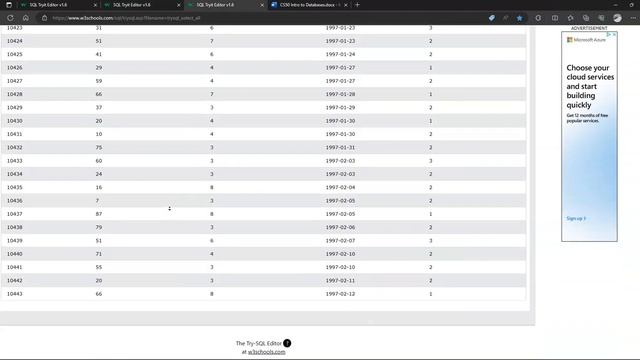This screenshot has height=360, width=640.
Task: Switch to the first SQL Tryit Editor tab
Action: coord(59,5)
